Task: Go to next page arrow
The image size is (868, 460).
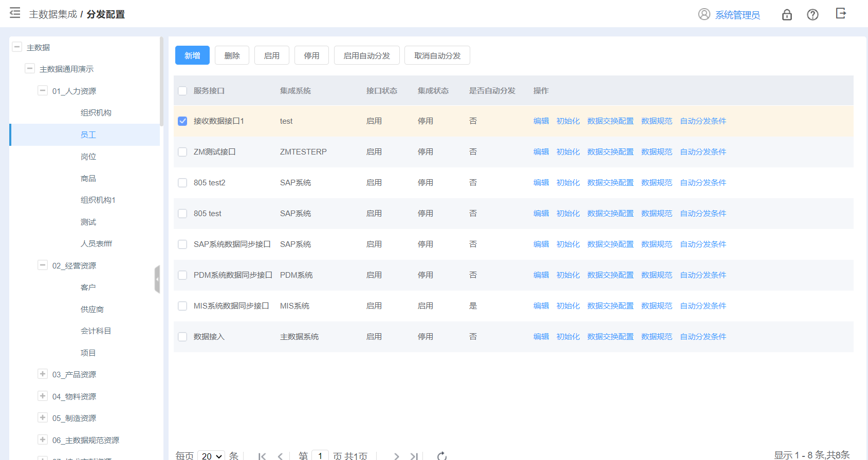Action: click(396, 456)
